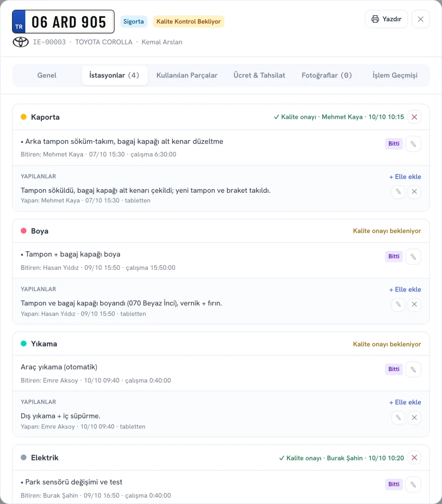This screenshot has width=442, height=504.
Task: Switch to Kullanılan Parçalar tab
Action: (187, 75)
